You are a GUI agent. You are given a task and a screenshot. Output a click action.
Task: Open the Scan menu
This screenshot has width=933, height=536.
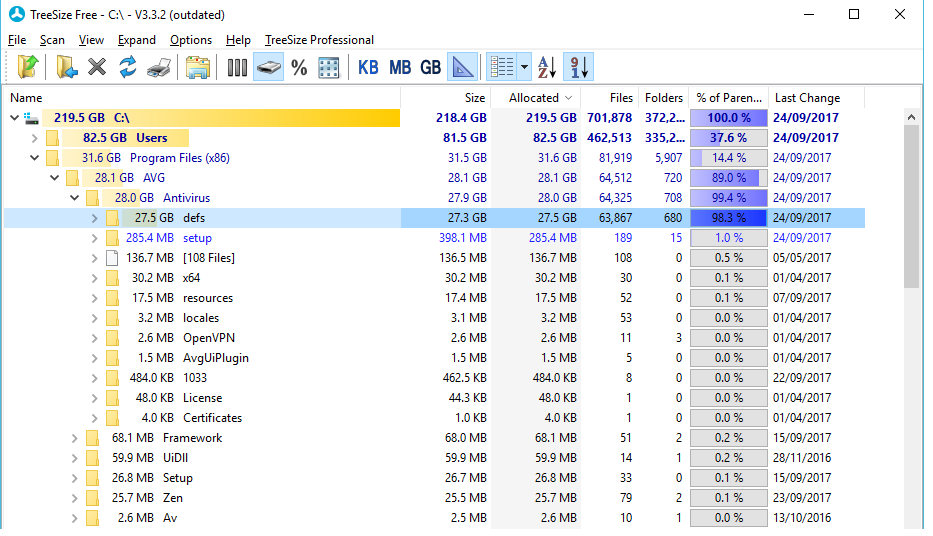click(52, 40)
